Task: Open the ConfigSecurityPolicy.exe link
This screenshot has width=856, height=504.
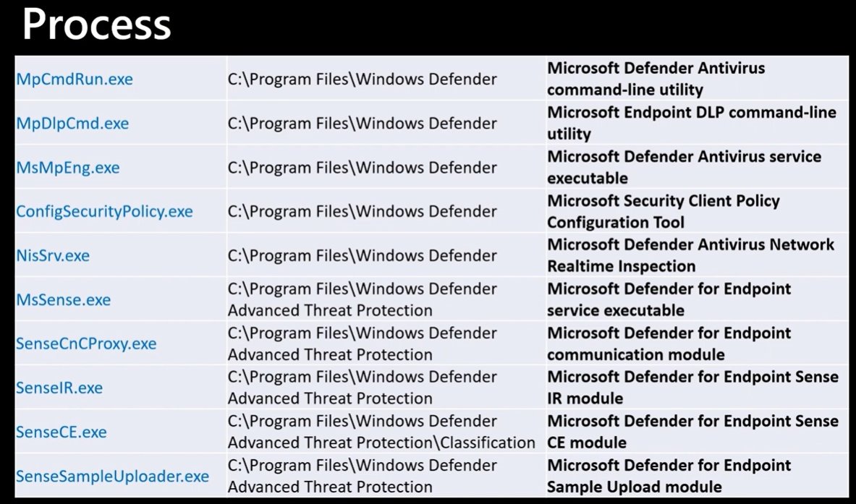Action: 104,212
